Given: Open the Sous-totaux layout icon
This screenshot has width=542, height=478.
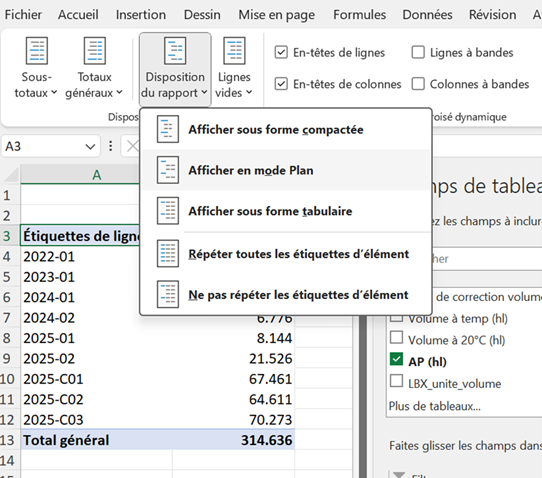Looking at the screenshot, I should click(37, 51).
